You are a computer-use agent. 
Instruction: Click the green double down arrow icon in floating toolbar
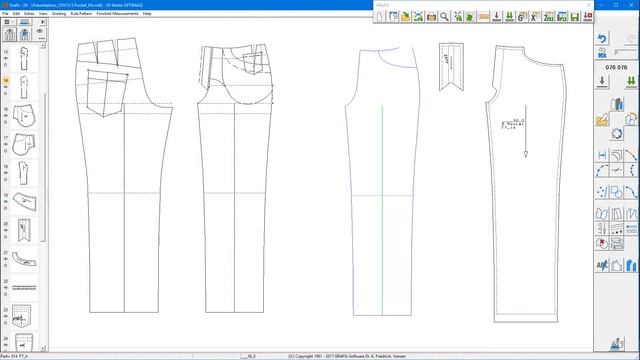pos(509,17)
